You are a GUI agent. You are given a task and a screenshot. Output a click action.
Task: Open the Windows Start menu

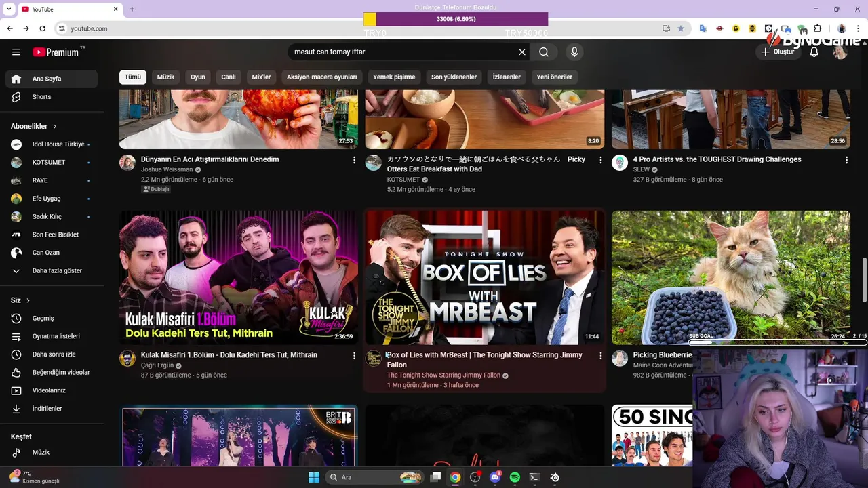pos(314,477)
